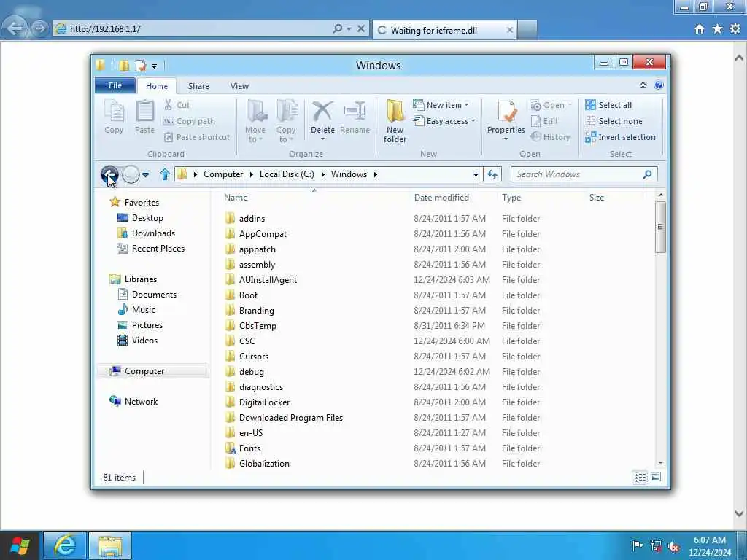Switch to large icons view in status bar
The width and height of the screenshot is (747, 560).
click(656, 477)
